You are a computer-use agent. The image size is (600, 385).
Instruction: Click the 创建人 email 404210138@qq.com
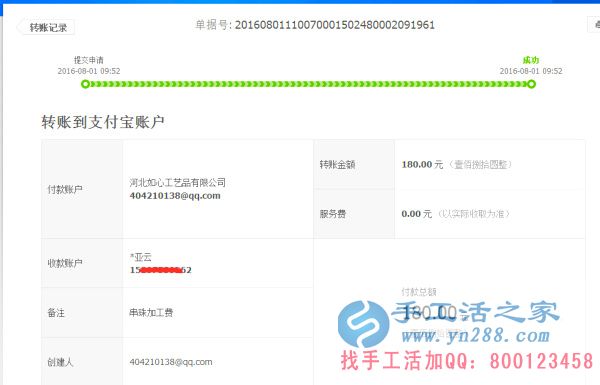pos(171,362)
